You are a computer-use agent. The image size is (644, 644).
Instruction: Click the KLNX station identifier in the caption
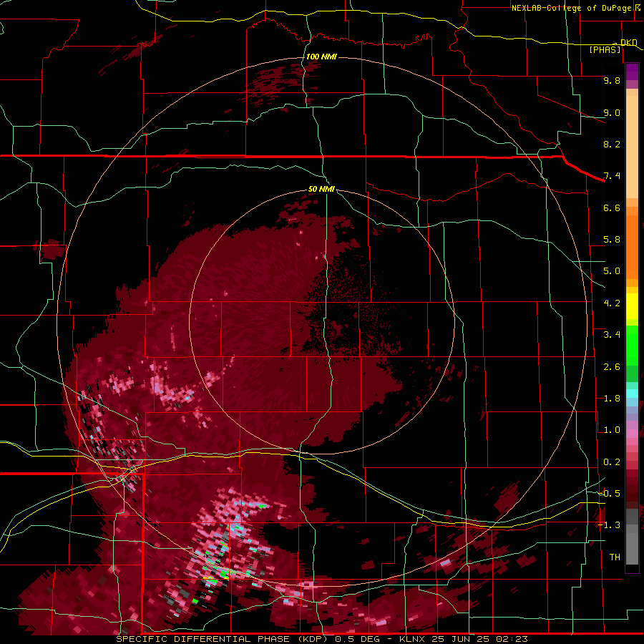point(412,639)
